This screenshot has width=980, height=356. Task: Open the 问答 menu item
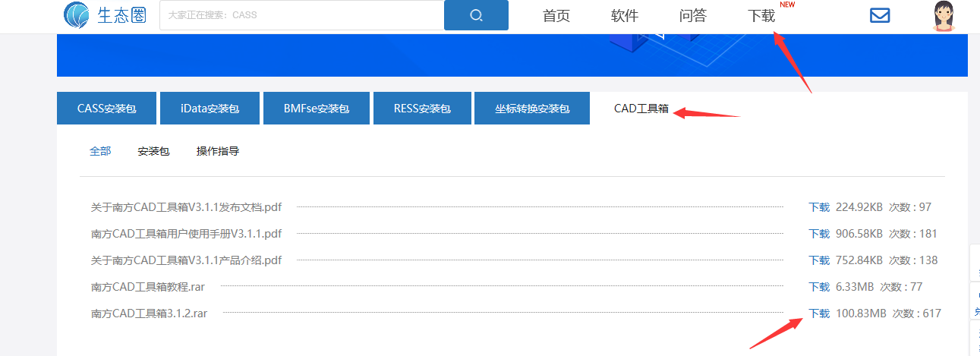pos(693,16)
